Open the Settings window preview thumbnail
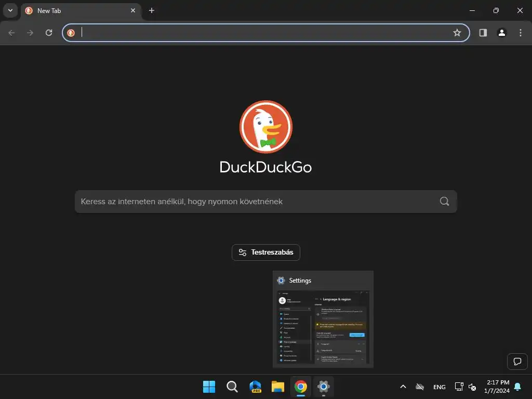The image size is (532, 399). 323,327
